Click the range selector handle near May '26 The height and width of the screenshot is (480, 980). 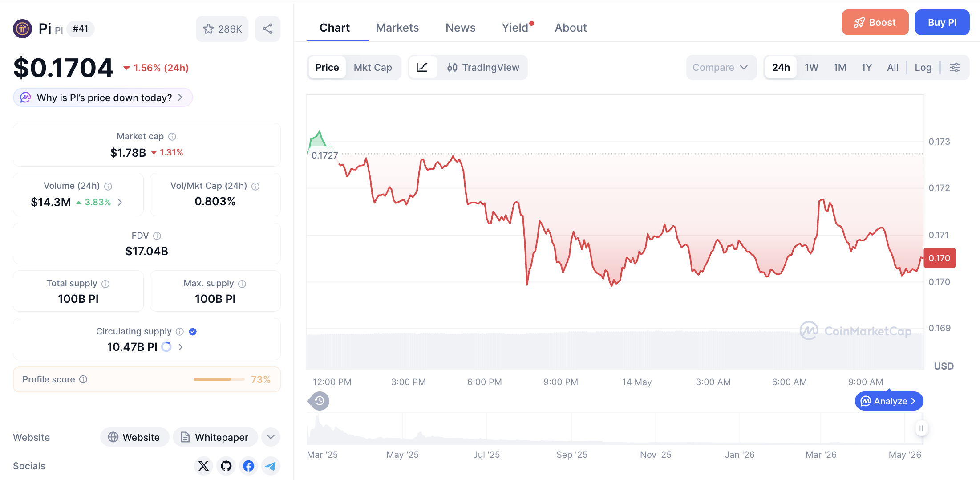pos(921,428)
